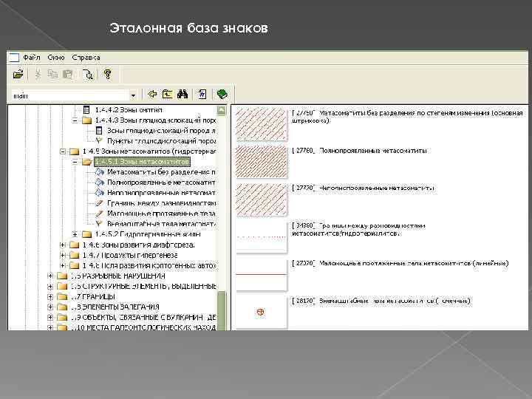Select folder icon of 1.4.4.3 Зоны гляциодислокаций

click(x=87, y=120)
